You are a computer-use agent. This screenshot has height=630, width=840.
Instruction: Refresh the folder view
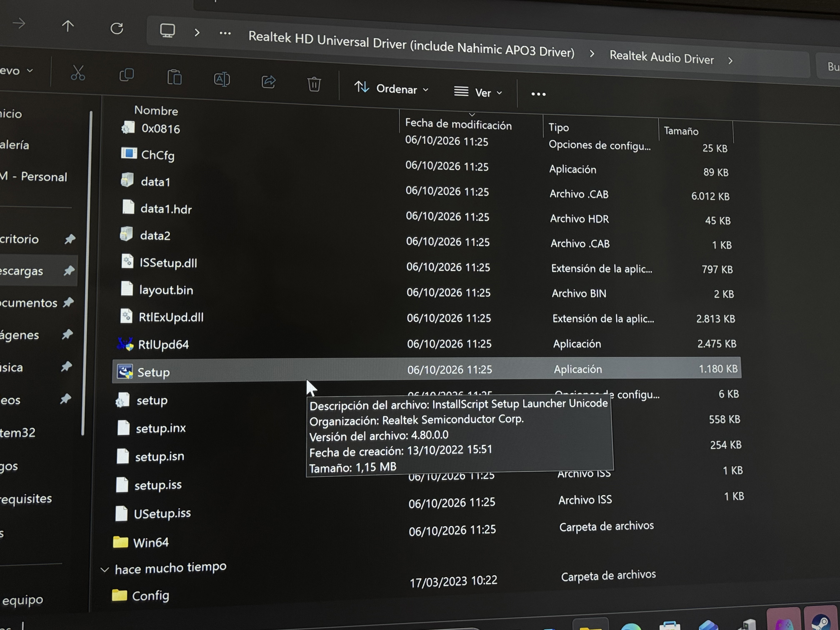pyautogui.click(x=117, y=29)
